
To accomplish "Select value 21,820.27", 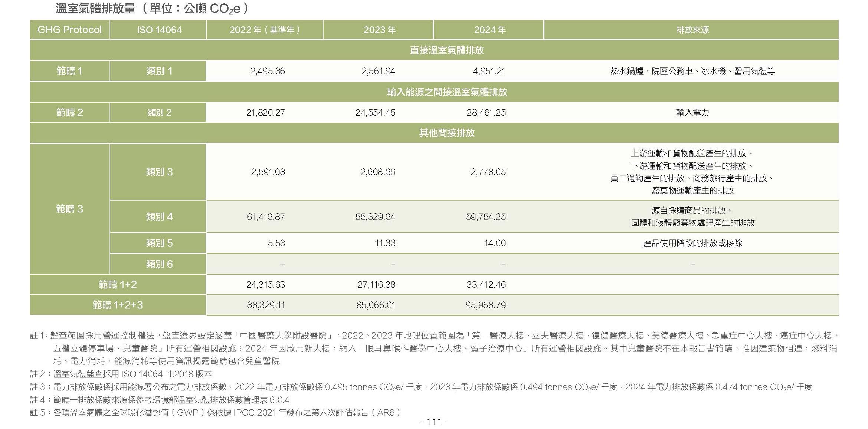I will pyautogui.click(x=265, y=112).
